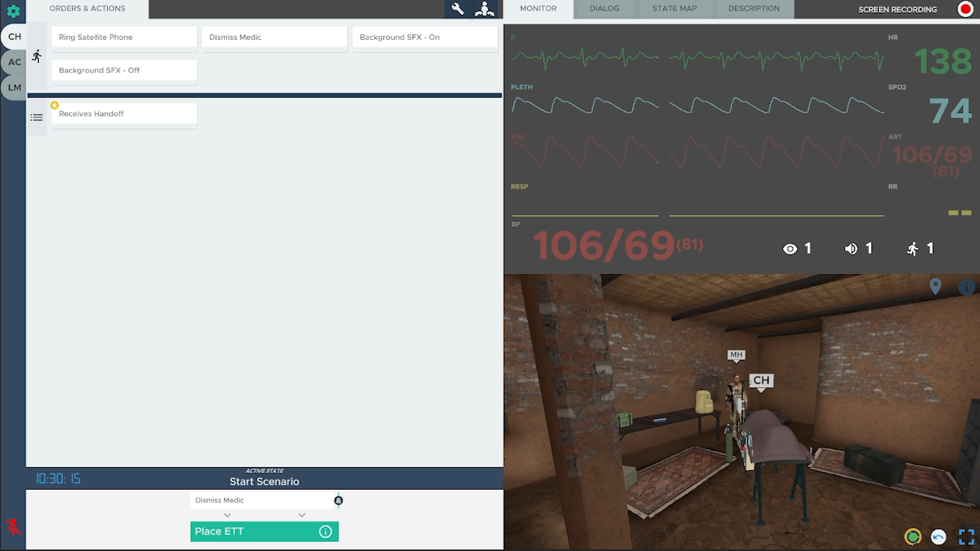This screenshot has height=551, width=980.
Task: Switch to the State Map tab
Action: click(674, 9)
